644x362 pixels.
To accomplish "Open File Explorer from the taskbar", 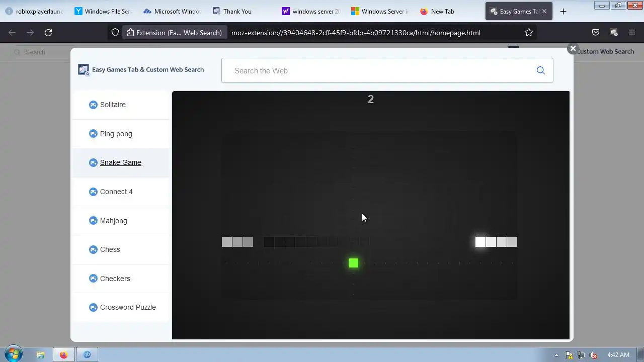I will click(40, 354).
